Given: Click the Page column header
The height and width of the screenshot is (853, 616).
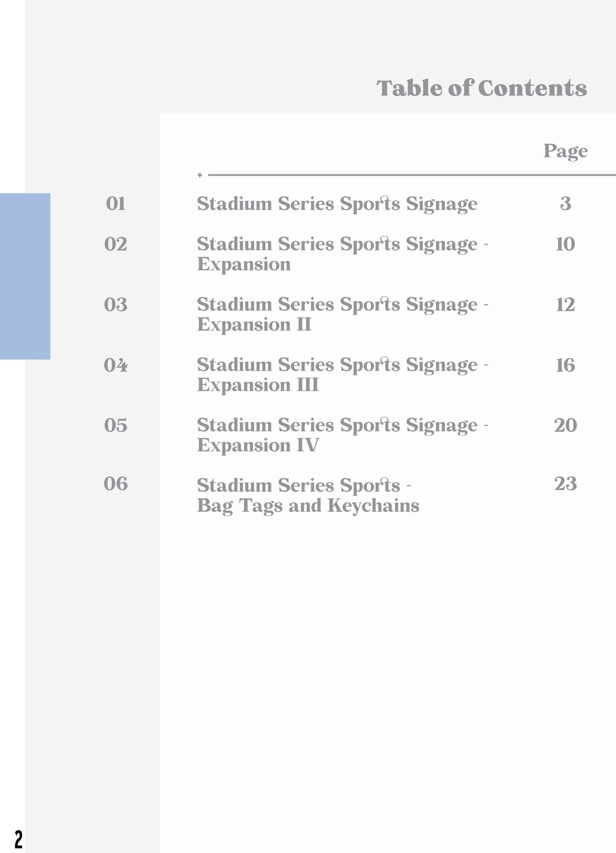Looking at the screenshot, I should click(565, 151).
